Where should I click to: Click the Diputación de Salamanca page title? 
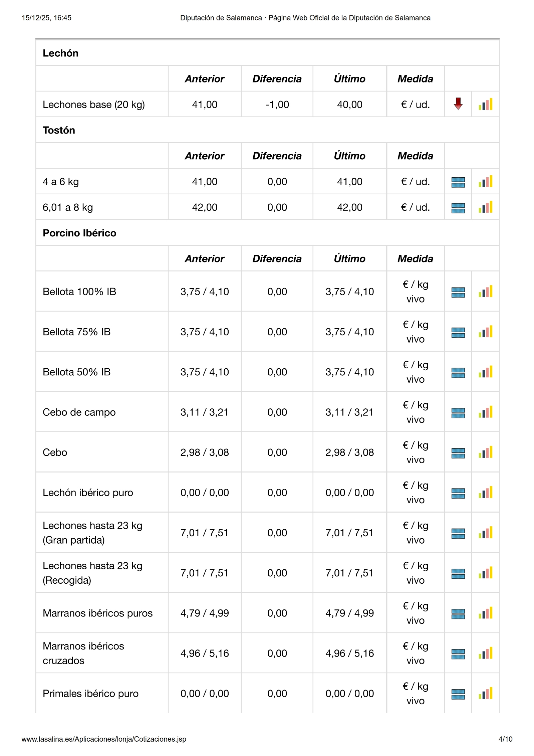[x=305, y=18]
